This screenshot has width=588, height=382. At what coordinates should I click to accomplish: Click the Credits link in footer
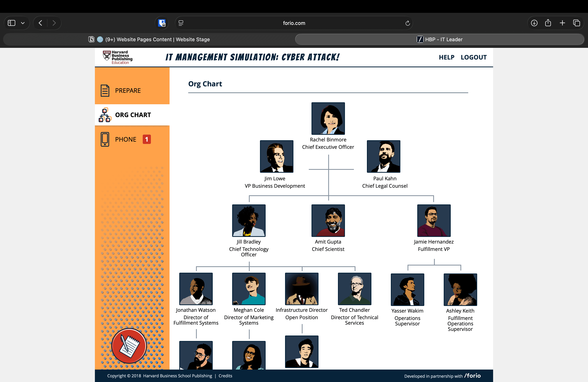[x=225, y=376]
